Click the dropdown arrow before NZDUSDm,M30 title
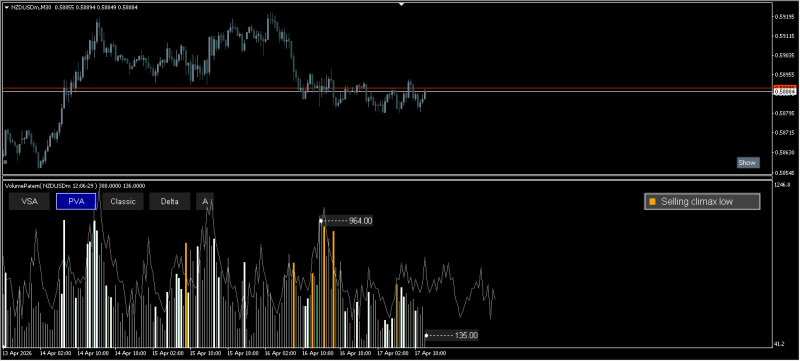 (6, 8)
